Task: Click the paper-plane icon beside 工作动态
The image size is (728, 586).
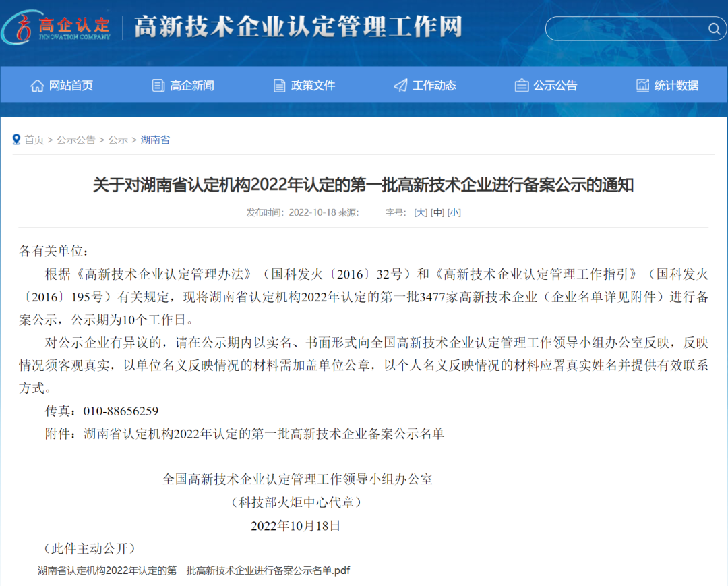Action: pos(400,85)
